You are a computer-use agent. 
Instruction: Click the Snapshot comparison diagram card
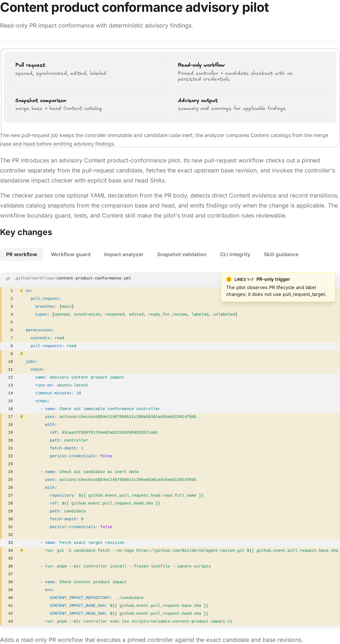click(x=89, y=105)
